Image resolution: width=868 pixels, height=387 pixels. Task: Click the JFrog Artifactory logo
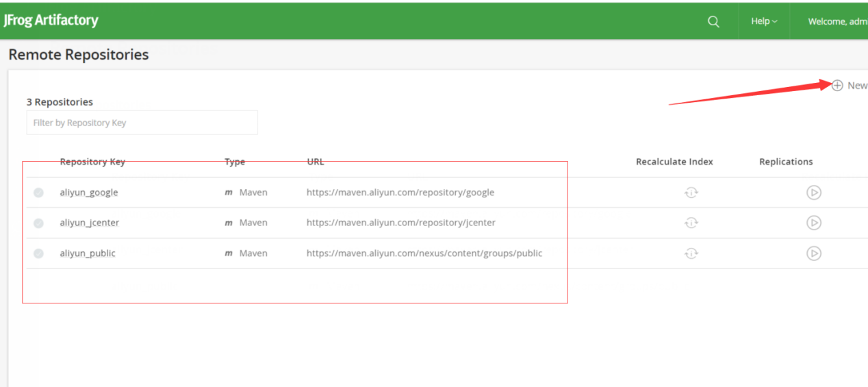point(51,21)
